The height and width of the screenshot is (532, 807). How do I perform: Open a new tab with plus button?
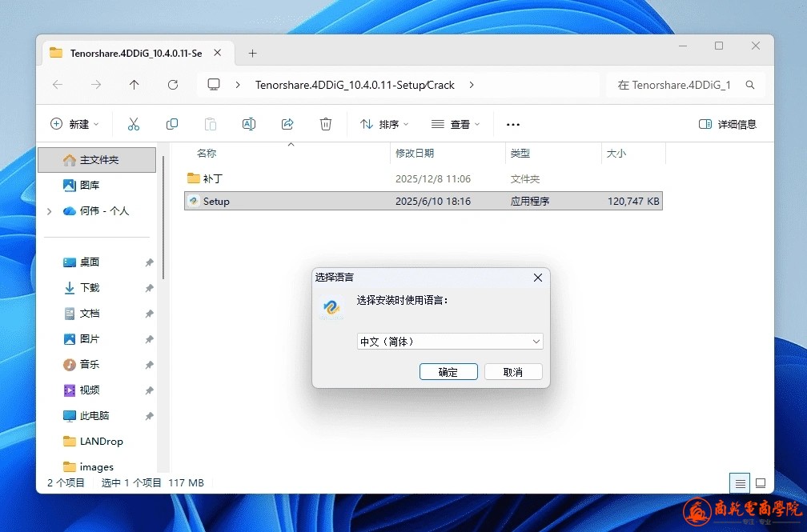252,54
